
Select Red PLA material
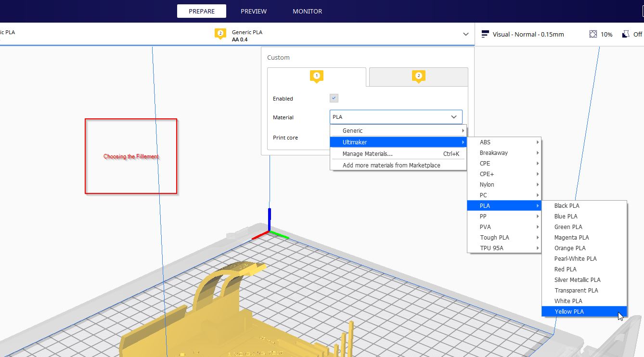[584, 269]
